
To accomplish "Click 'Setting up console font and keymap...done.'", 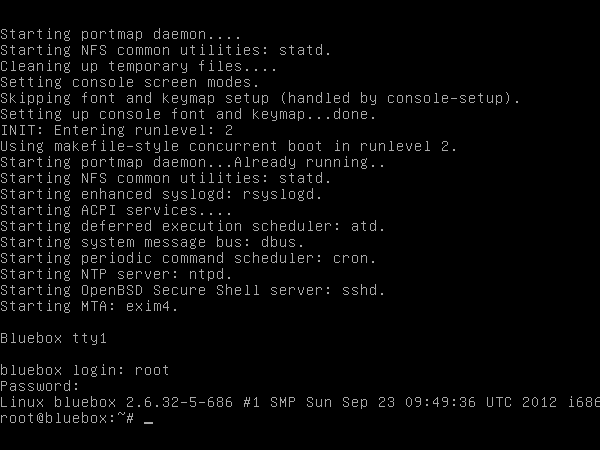I will [x=188, y=114].
